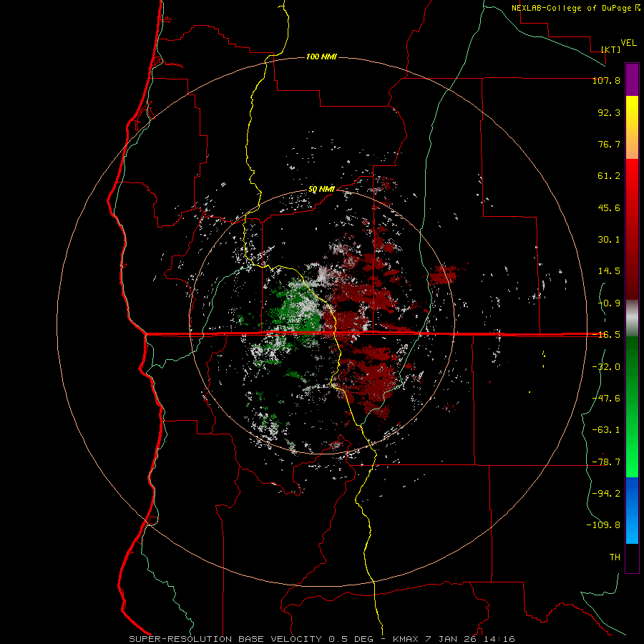Click the -16.5 velocity scale value
Screen dimensions: 644x644
tap(606, 335)
